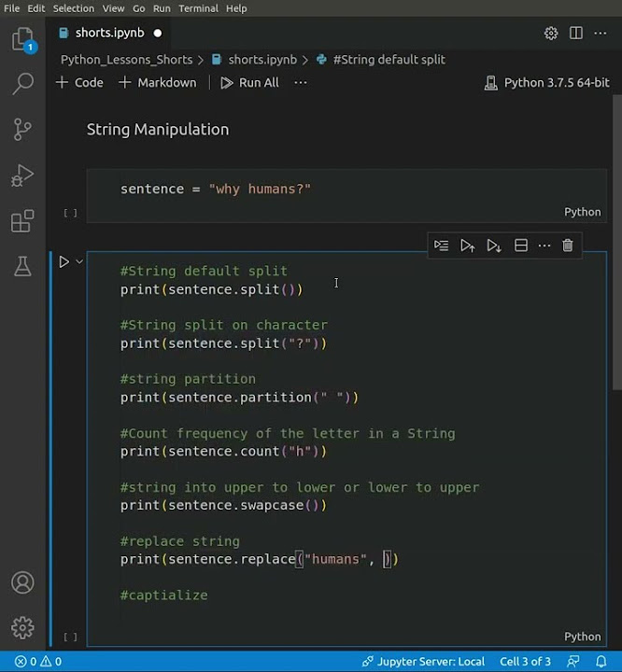
Task: Click Jupyter Server: Local status item
Action: coord(423,662)
